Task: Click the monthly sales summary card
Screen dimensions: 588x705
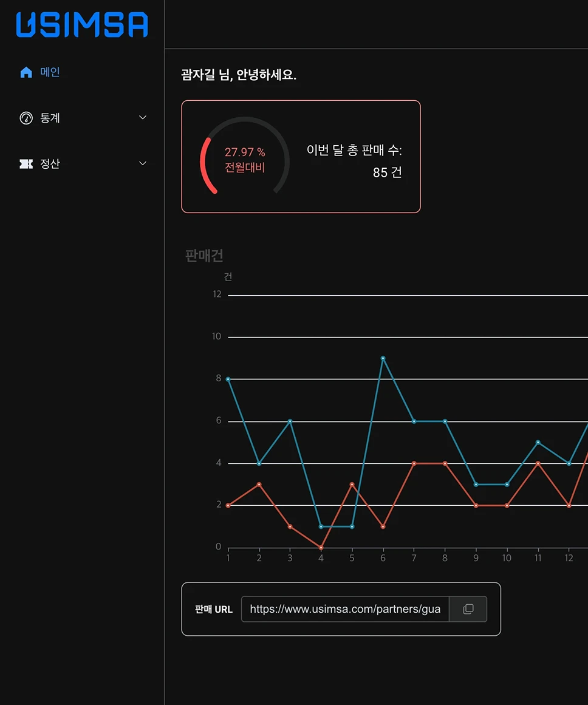Action: click(x=301, y=156)
